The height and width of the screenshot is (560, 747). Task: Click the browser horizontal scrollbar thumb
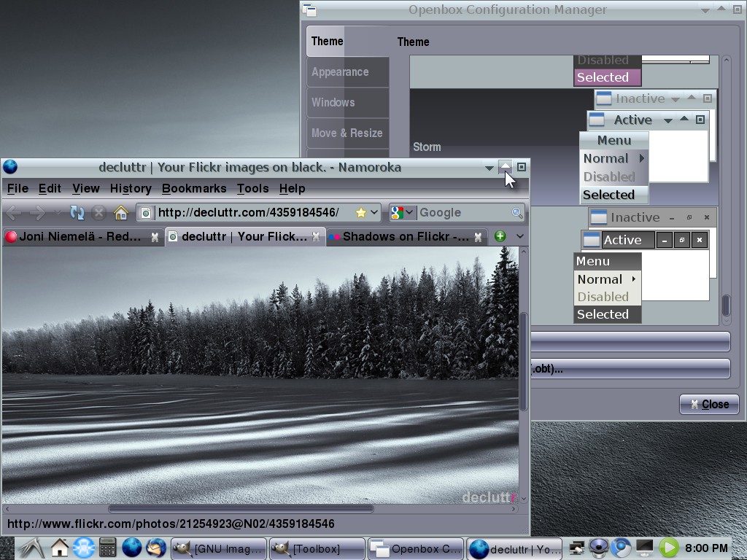(x=241, y=509)
